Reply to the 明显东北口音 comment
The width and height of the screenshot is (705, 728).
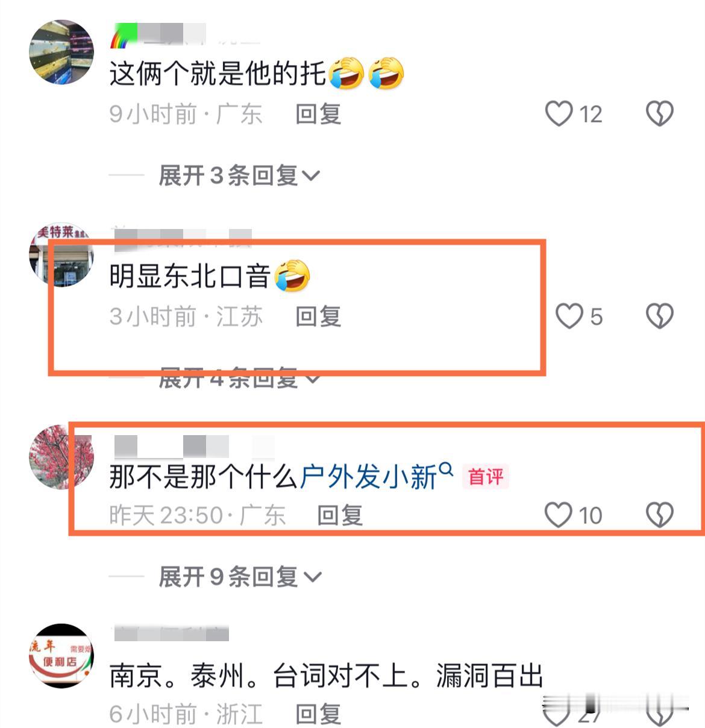(x=318, y=316)
